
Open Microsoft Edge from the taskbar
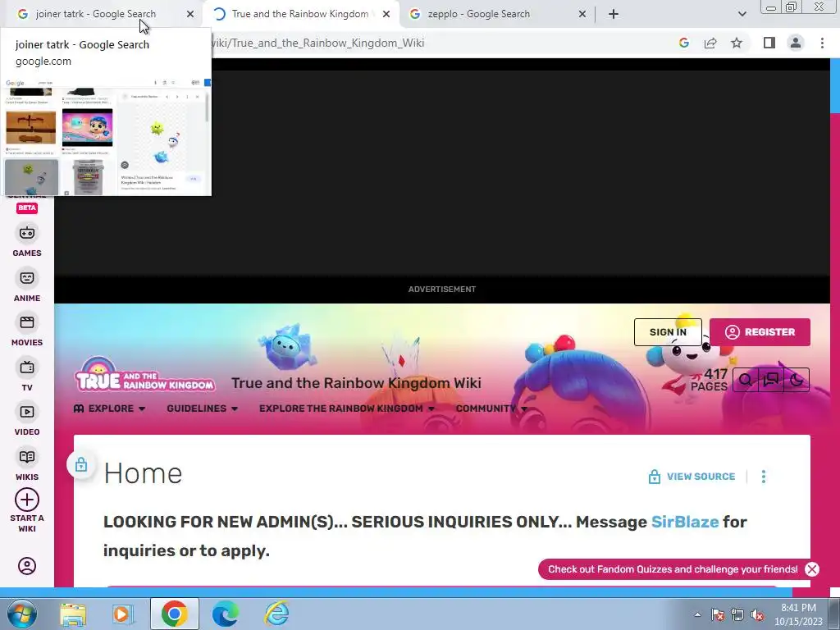pos(225,614)
